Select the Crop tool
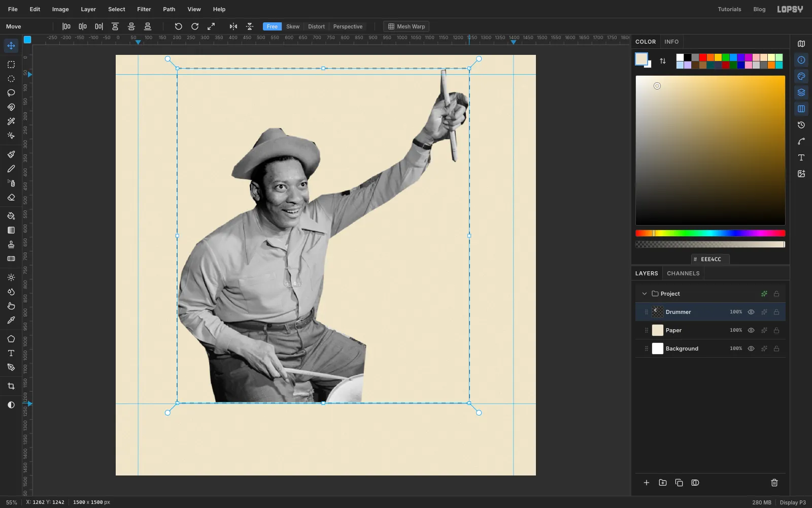Screen dimensions: 812x508 click(x=11, y=386)
